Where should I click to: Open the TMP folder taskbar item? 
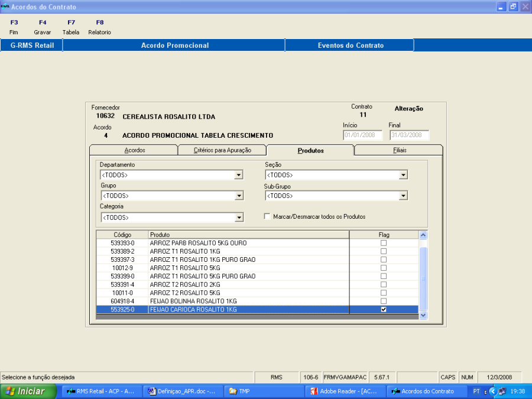tap(264, 391)
